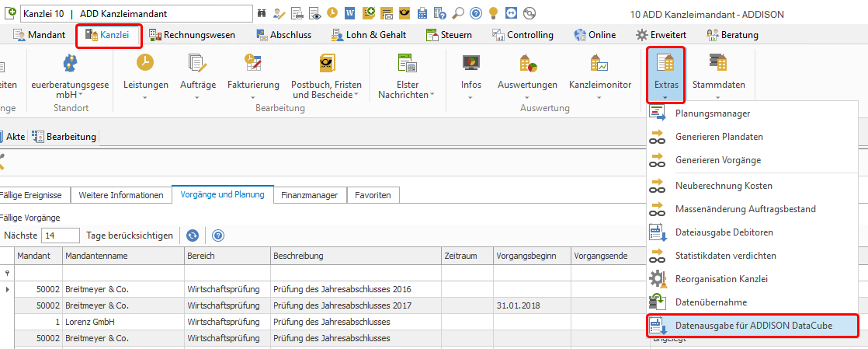
Task: Expand the Leistungen dropdown in ribbon
Action: pyautogui.click(x=146, y=78)
